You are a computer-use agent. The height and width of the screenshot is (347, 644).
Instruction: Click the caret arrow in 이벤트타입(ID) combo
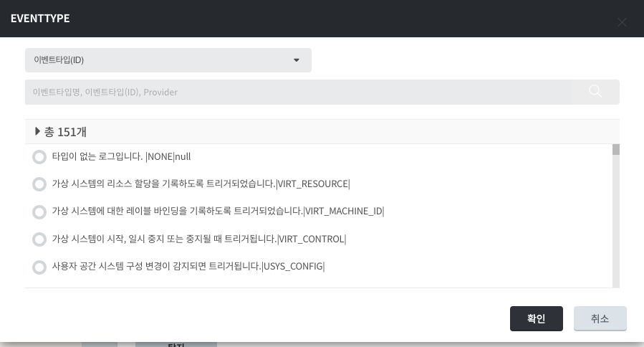point(297,60)
